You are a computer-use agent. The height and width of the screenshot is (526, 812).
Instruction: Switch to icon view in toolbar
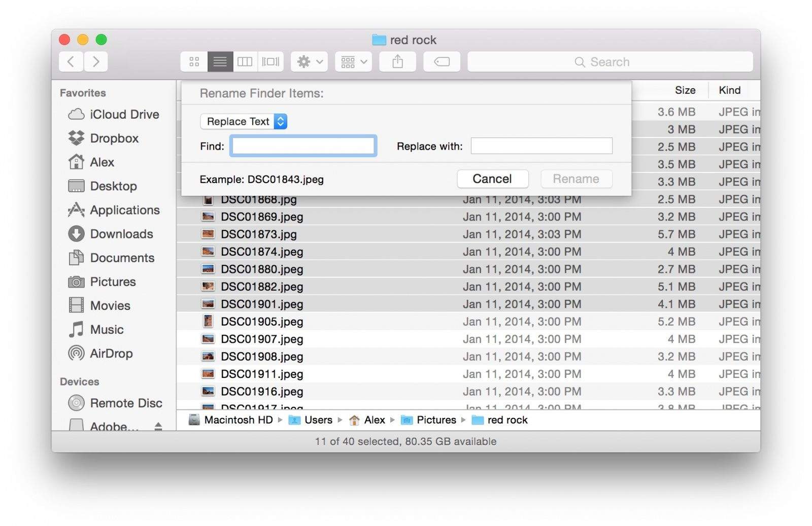point(194,62)
